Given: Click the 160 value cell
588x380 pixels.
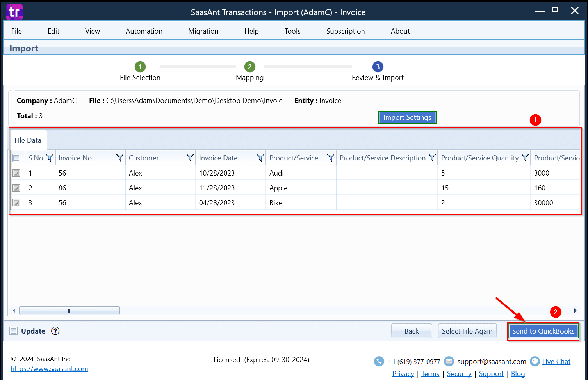Looking at the screenshot, I should point(555,188).
